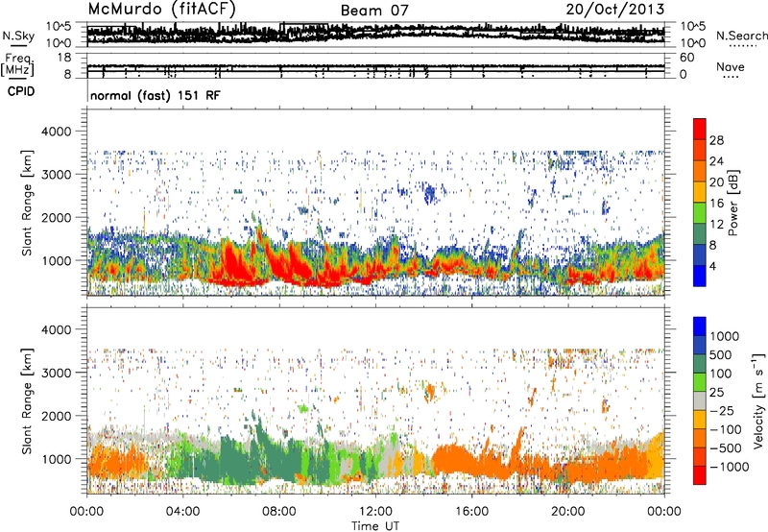Click the 'normal (fast) 151 RF' mode text
Image resolution: width=768 pixels, height=532 pixels.
(156, 95)
